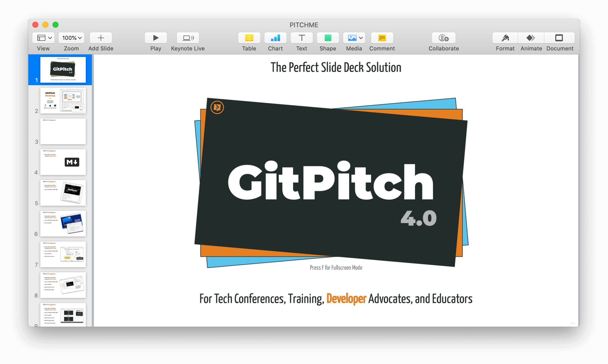Screen dimensions: 608x364
Task: Toggle the Animate inspector panel
Action: pos(531,38)
